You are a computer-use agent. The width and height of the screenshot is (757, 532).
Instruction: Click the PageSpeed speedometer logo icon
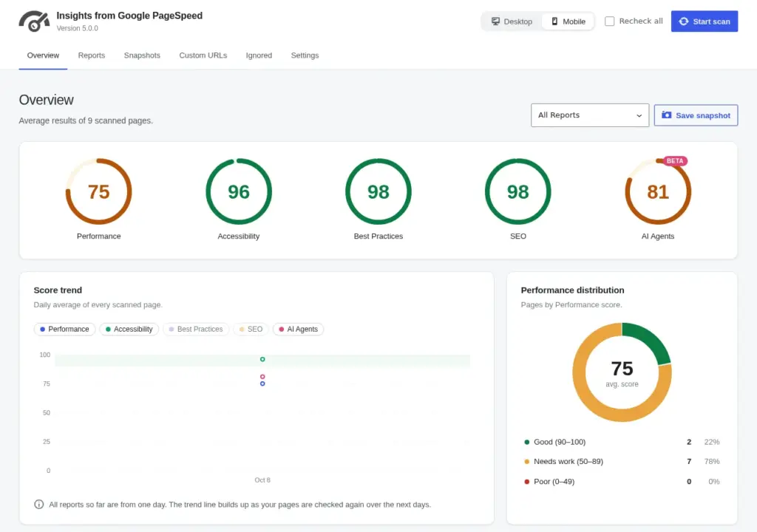tap(34, 21)
